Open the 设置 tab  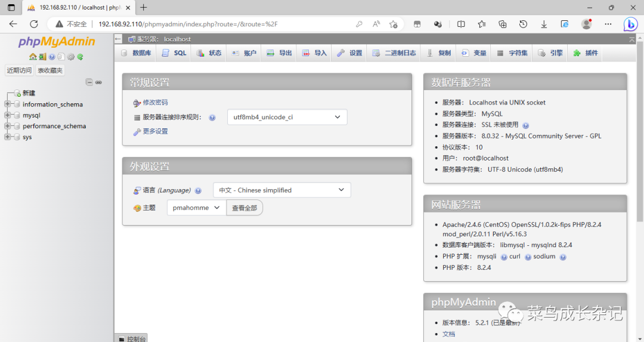pos(350,53)
